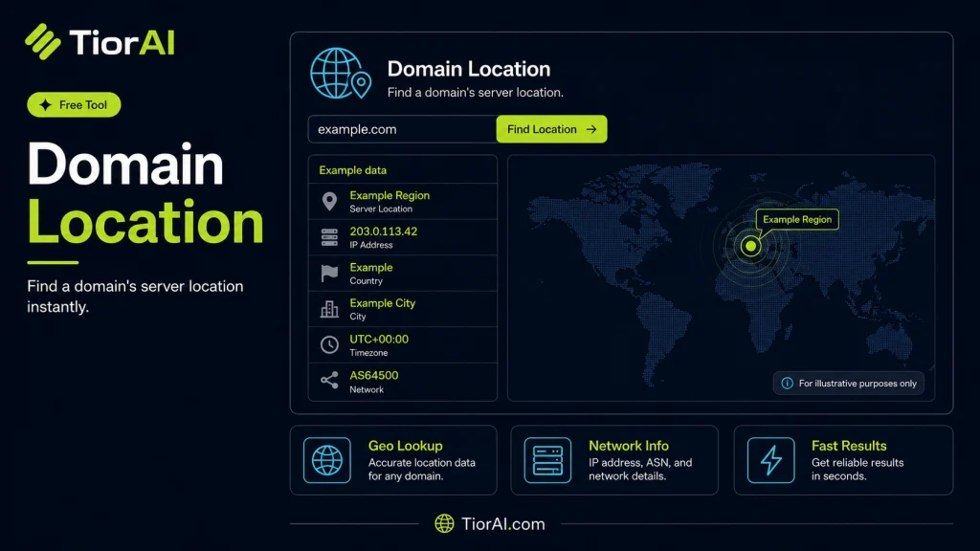
Task: Click the Network Info heading
Action: [628, 446]
